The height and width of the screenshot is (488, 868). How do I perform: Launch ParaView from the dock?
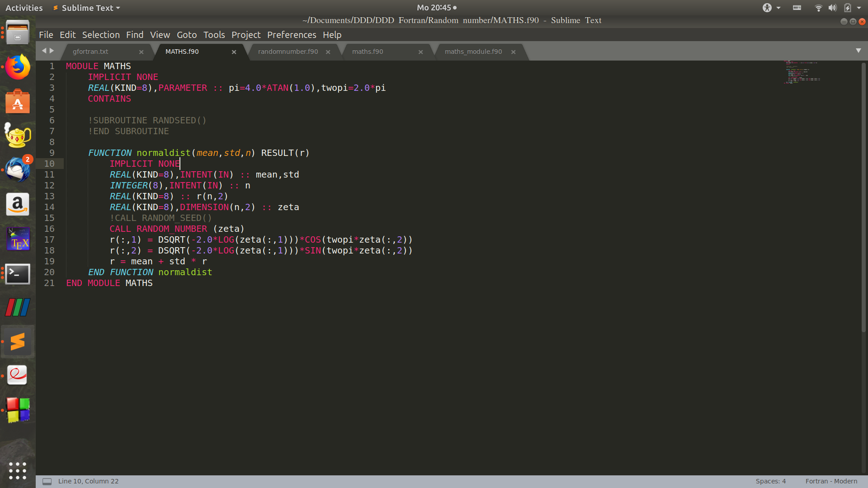18,307
